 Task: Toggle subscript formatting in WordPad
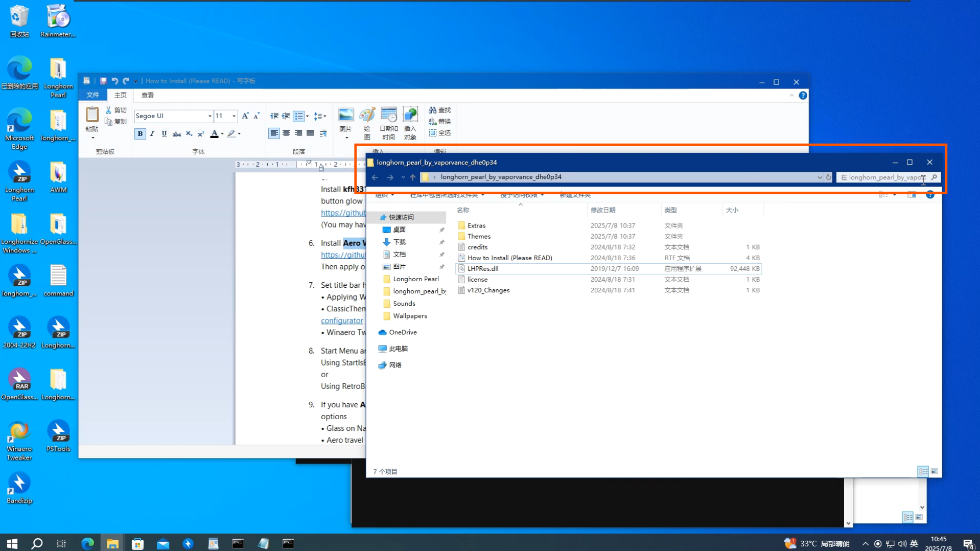[189, 134]
